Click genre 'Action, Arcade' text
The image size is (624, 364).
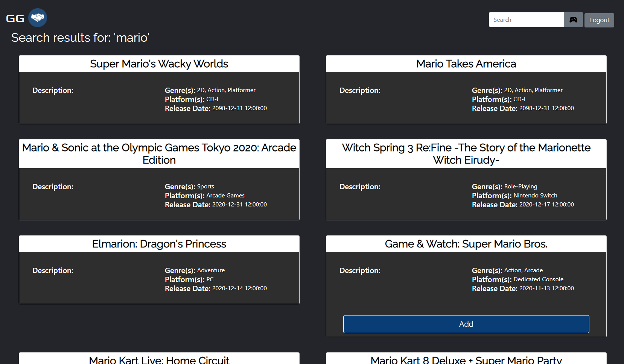(523, 270)
